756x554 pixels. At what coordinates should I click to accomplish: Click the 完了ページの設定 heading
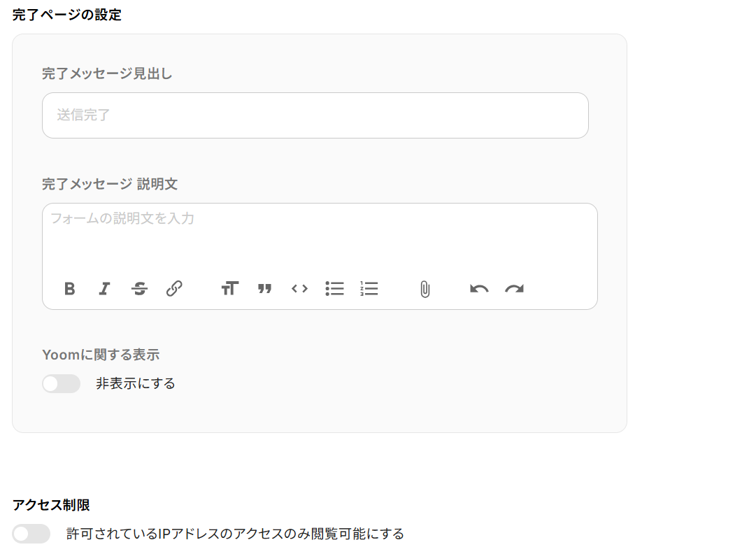point(66,15)
